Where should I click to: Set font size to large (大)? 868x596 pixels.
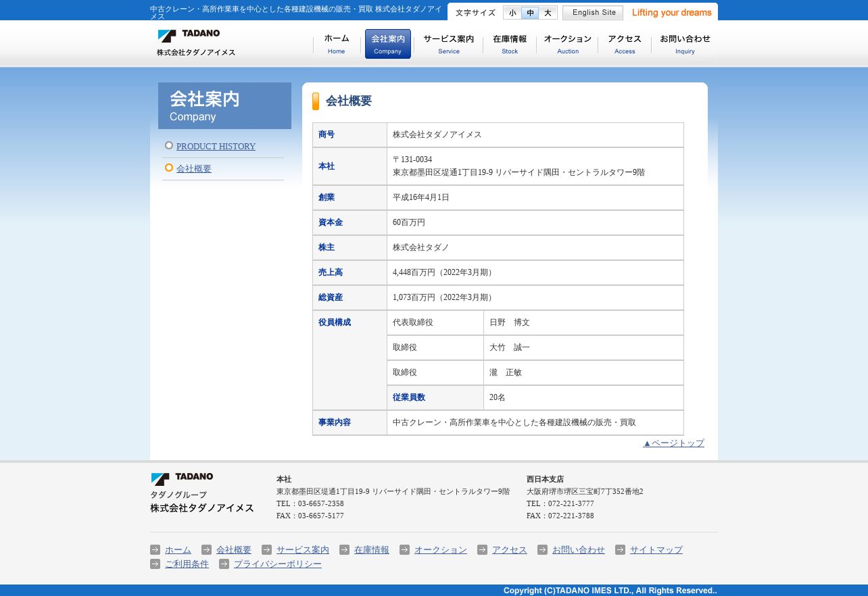click(x=548, y=13)
